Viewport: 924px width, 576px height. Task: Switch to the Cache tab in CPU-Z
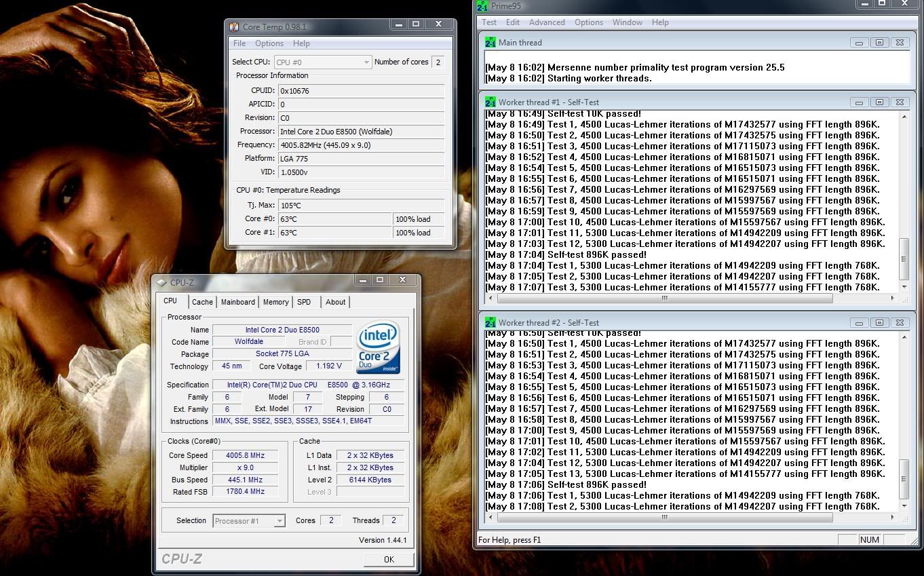[x=202, y=303]
